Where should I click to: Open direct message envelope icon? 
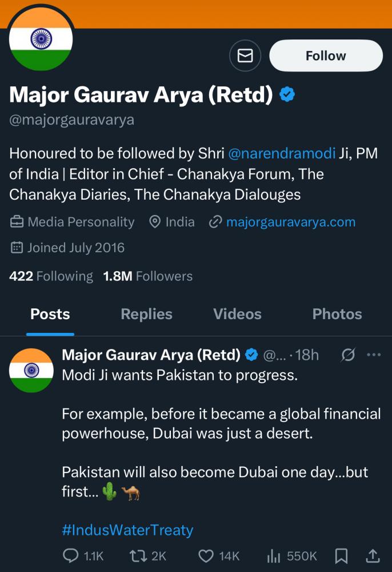tap(245, 55)
